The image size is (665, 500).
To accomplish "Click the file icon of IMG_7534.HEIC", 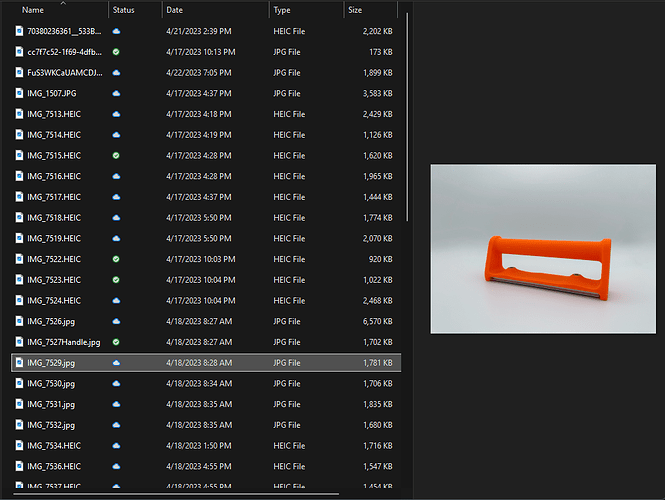I will pos(19,445).
